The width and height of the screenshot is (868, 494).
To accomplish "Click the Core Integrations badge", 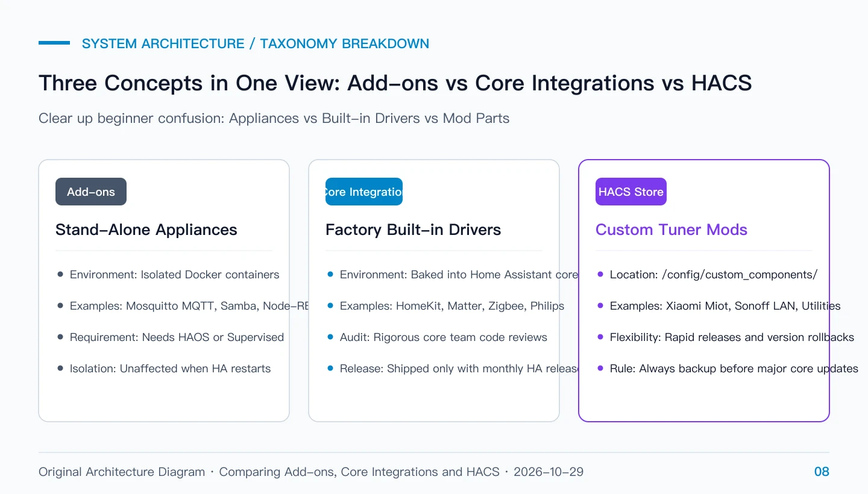I will coord(364,192).
